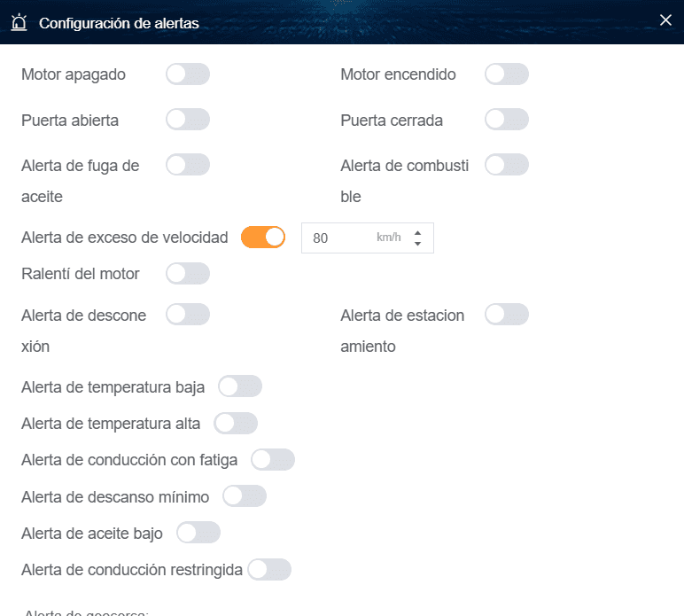Switch on Alerta de temperatura alta
Viewport: 684px width, 616px height.
coord(236,424)
